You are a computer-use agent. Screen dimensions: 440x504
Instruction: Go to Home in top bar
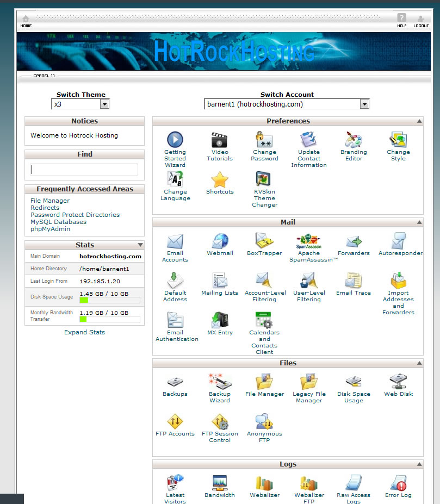click(26, 21)
